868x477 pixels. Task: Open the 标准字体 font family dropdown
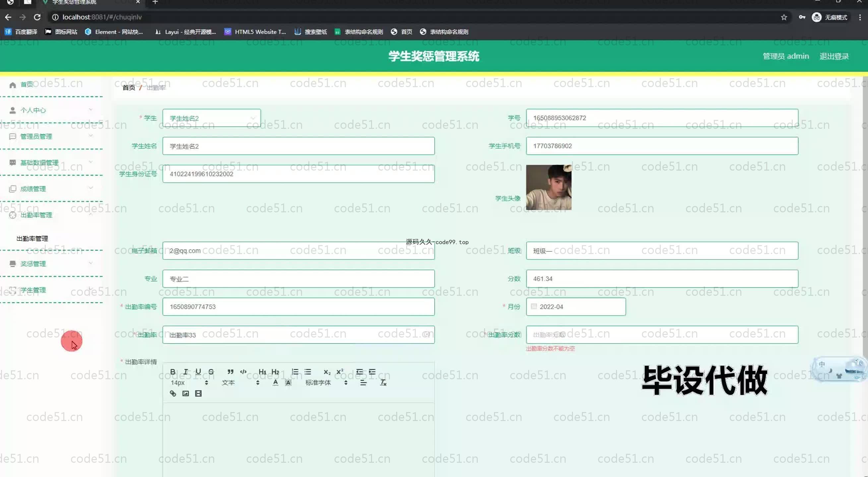pyautogui.click(x=326, y=382)
